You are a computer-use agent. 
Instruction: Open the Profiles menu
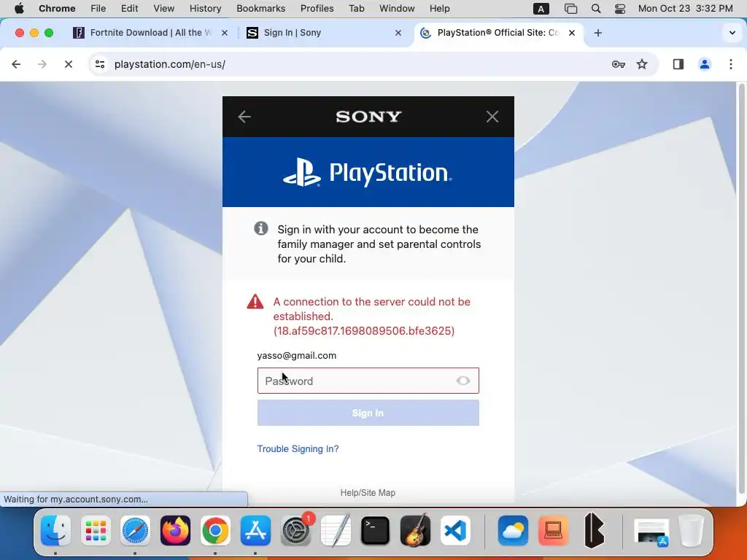317,9
